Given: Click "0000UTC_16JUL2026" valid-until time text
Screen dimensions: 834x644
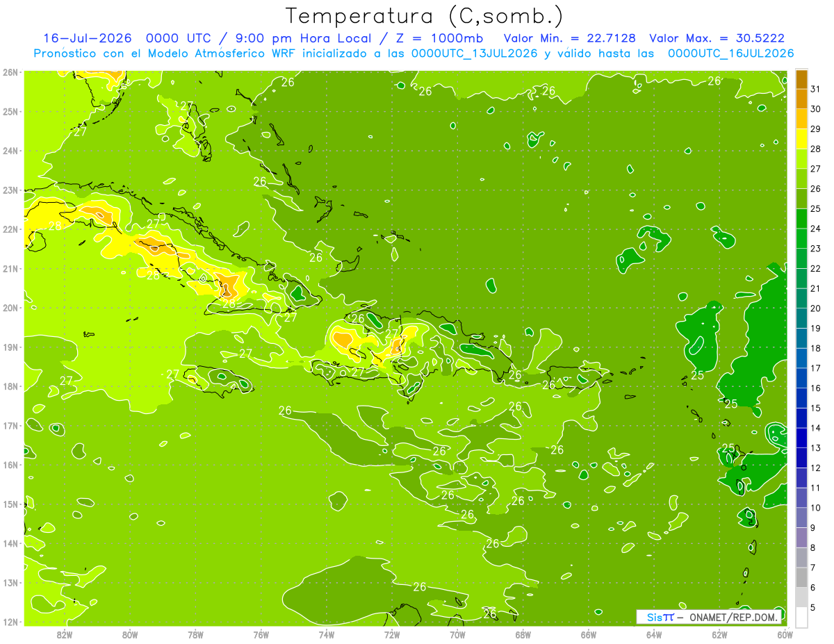Looking at the screenshot, I should click(x=730, y=53).
